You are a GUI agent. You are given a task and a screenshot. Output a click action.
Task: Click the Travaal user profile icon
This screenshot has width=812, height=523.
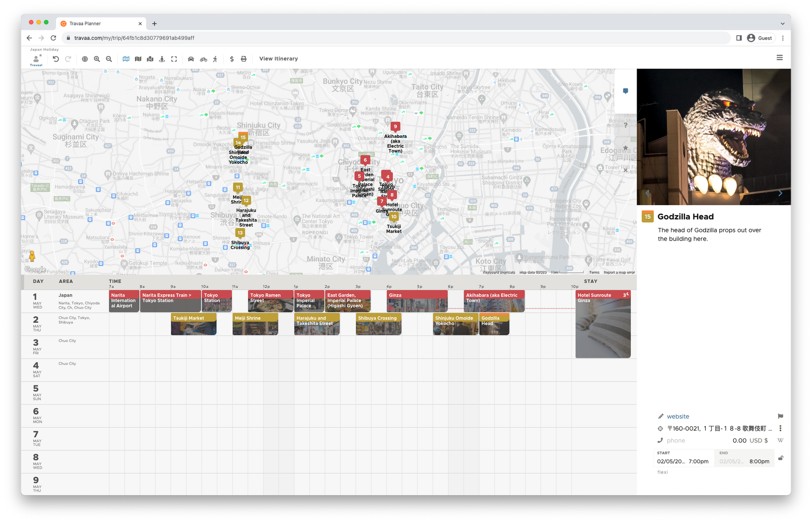point(36,60)
